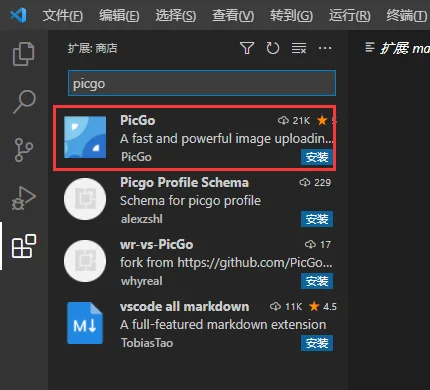Install the PicGo extension
The height and width of the screenshot is (390, 430).
click(317, 157)
